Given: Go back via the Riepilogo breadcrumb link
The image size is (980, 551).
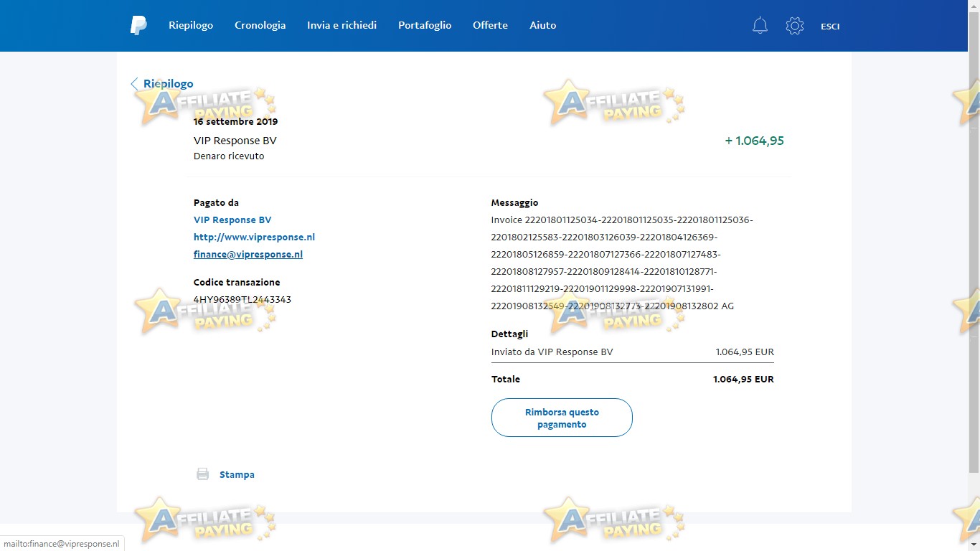Looking at the screenshot, I should pos(169,84).
